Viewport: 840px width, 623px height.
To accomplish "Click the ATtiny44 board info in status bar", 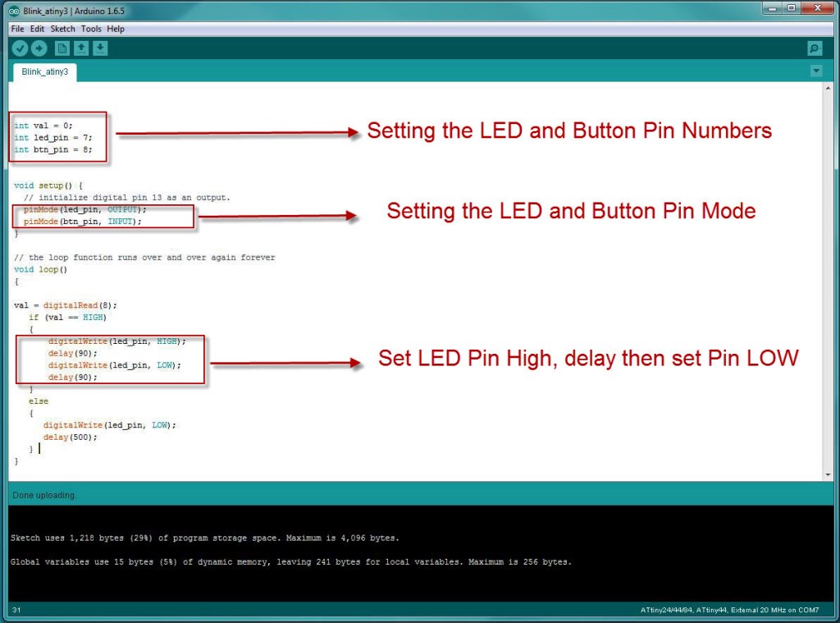I will (x=729, y=610).
